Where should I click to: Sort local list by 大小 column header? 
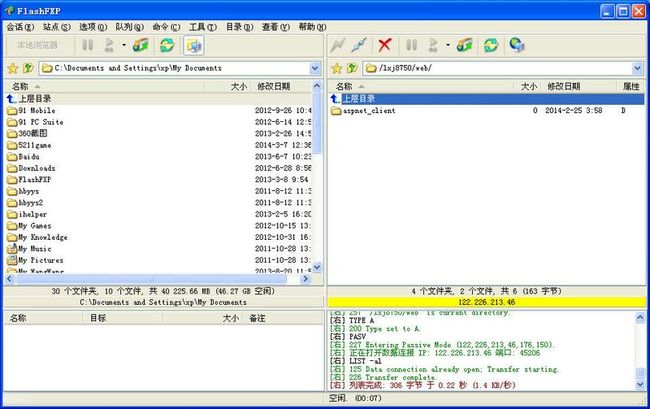click(227, 87)
